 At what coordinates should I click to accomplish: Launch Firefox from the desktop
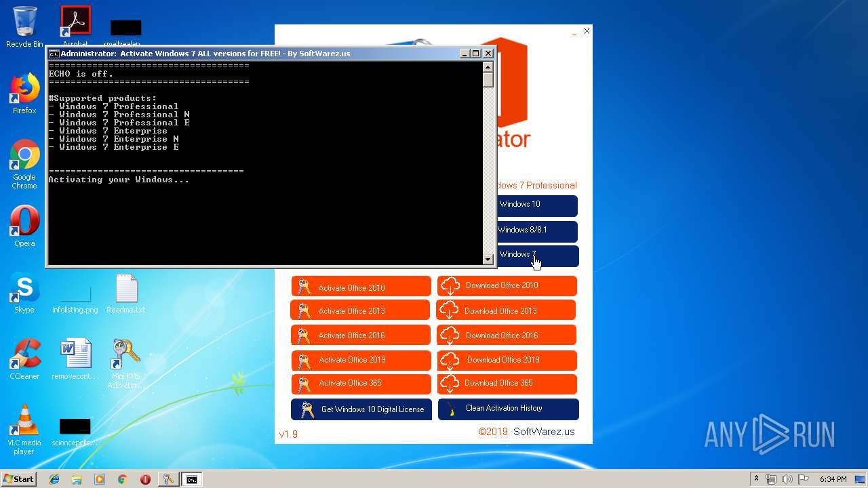click(24, 94)
